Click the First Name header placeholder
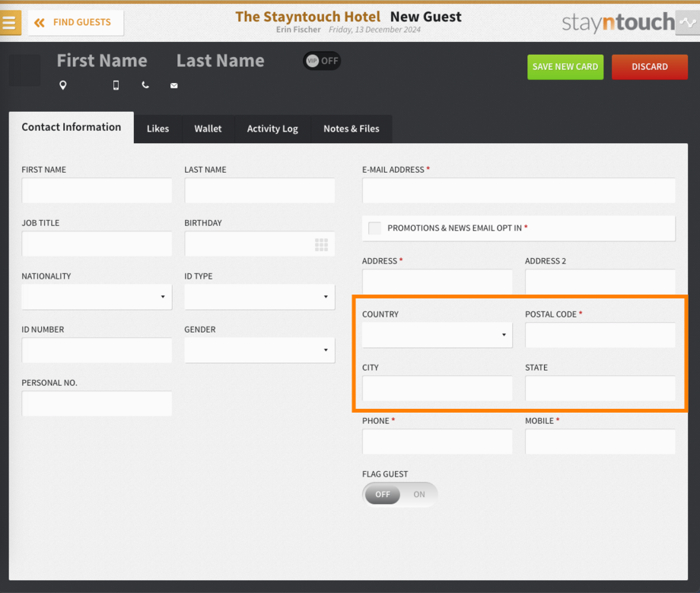 click(x=102, y=61)
